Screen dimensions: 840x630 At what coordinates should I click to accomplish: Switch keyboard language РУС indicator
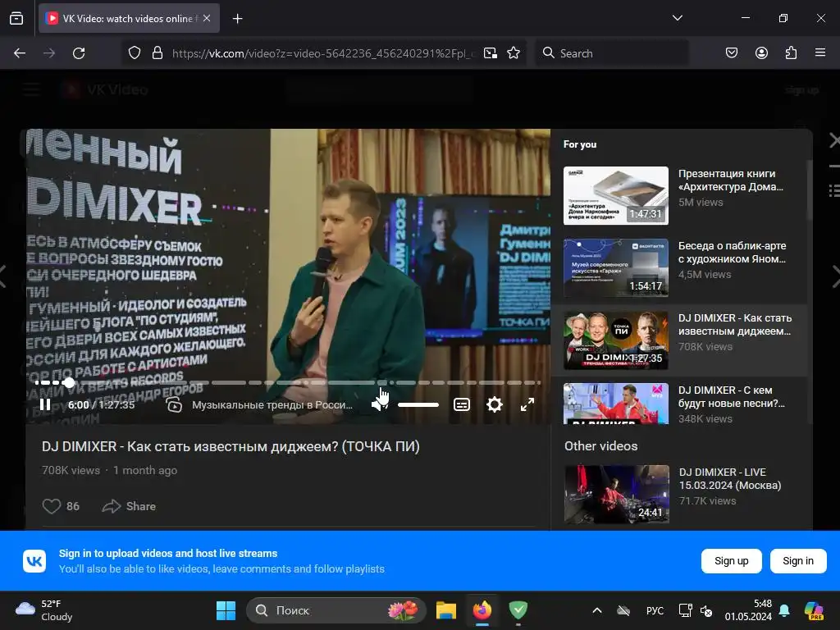pos(655,610)
